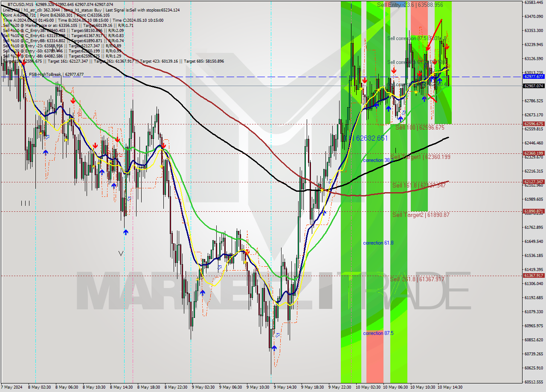This screenshot has width=546, height=392.
Task: Click the red 61890.871 price axis tag
Action: point(534,211)
